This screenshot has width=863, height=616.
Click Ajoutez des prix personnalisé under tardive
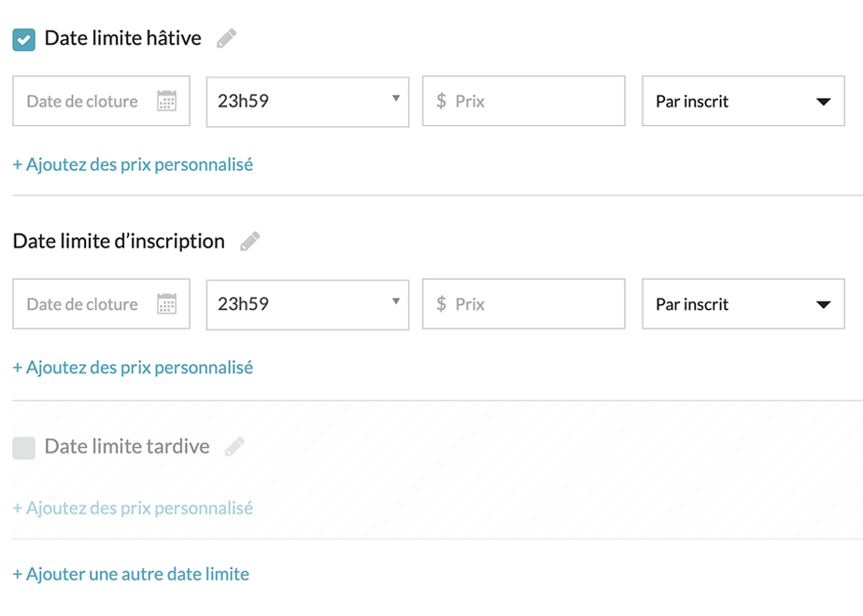[133, 509]
